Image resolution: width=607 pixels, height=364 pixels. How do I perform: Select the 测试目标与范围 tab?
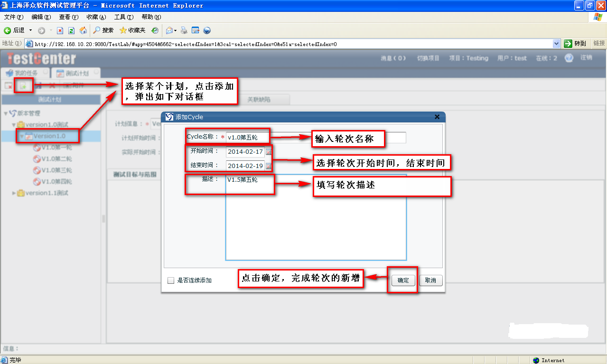click(x=135, y=175)
